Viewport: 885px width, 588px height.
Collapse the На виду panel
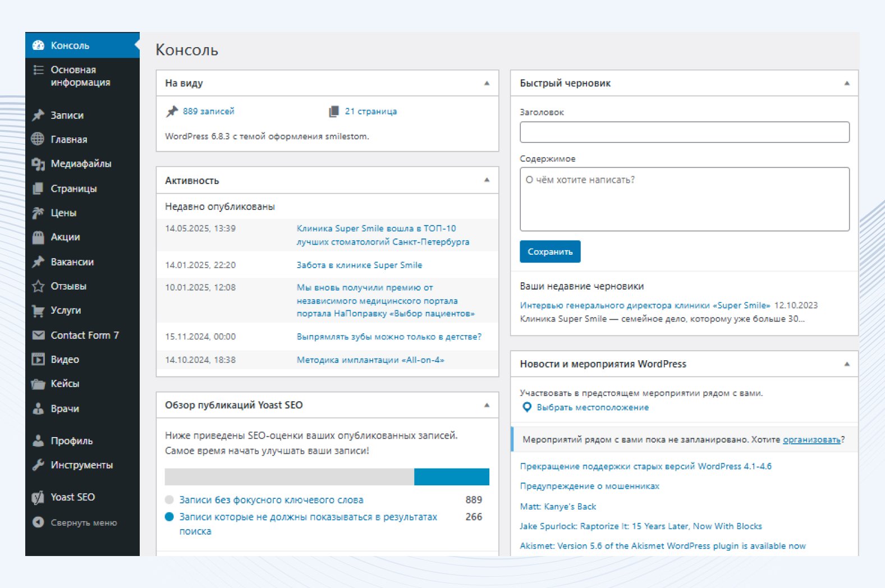tap(487, 83)
